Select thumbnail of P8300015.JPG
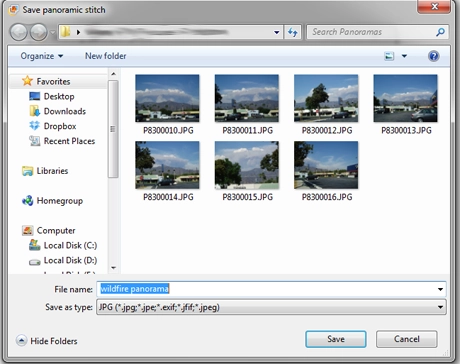 pos(247,165)
